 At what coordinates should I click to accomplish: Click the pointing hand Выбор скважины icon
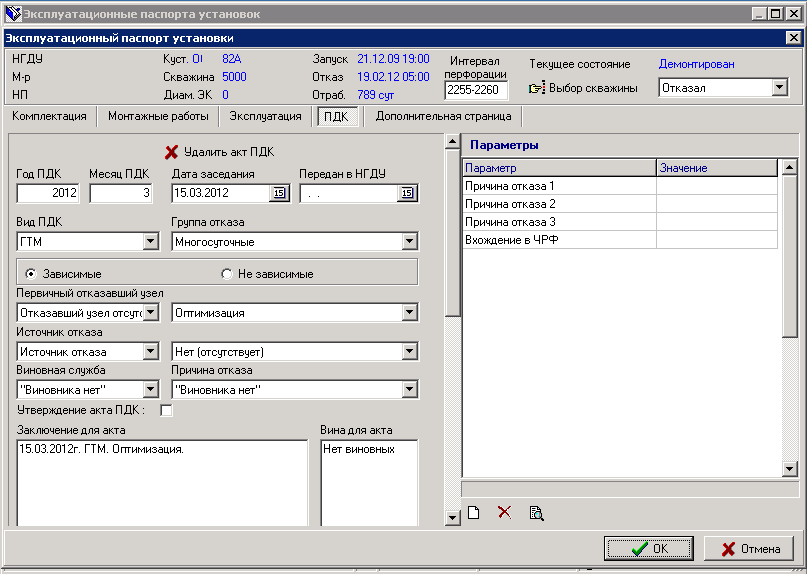coord(537,88)
